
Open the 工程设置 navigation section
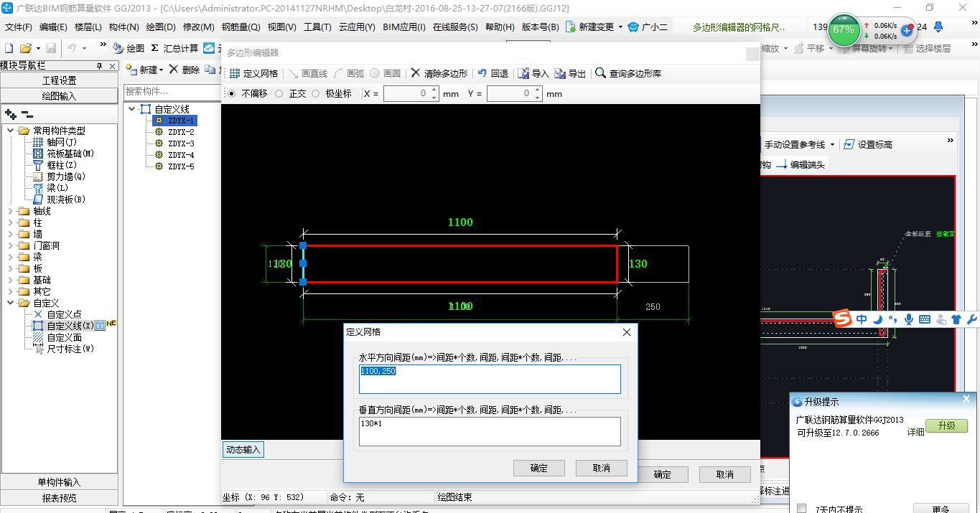point(59,80)
